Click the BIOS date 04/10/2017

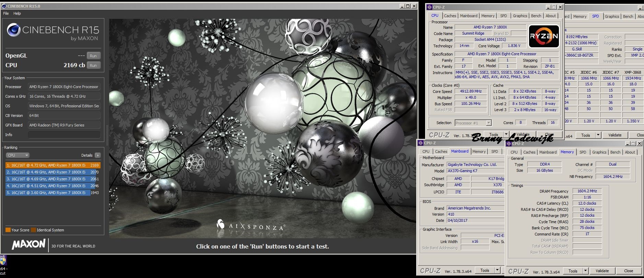tap(476, 220)
